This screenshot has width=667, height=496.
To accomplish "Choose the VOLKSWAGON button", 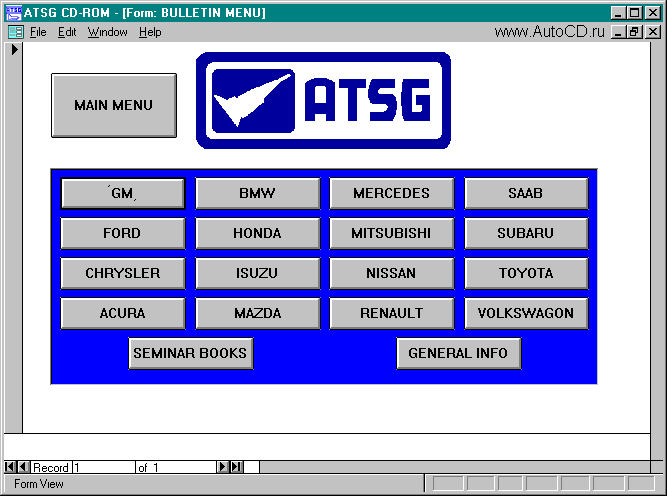I will [x=526, y=314].
